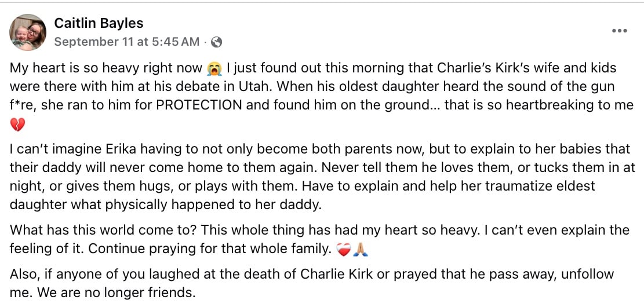The width and height of the screenshot is (644, 307).
Task: Click the phrase 'Continue praying for that whole family.'
Action: tap(209, 249)
